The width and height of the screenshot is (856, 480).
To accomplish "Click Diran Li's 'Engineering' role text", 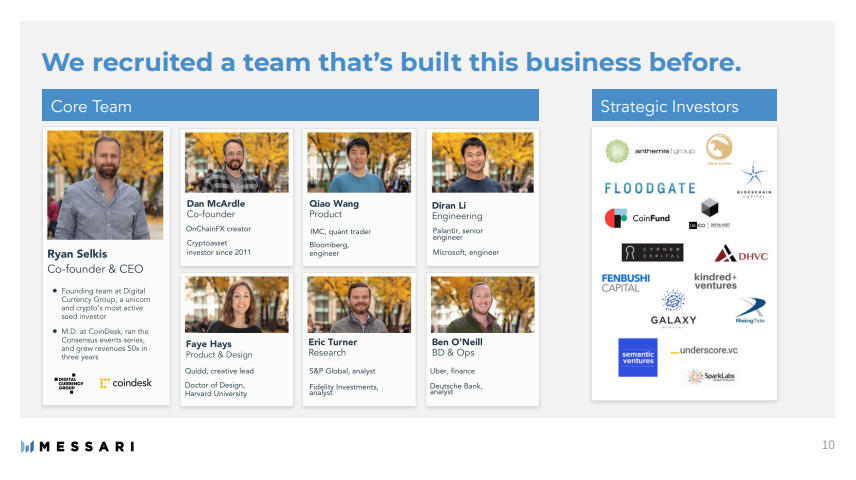I will pyautogui.click(x=457, y=216).
